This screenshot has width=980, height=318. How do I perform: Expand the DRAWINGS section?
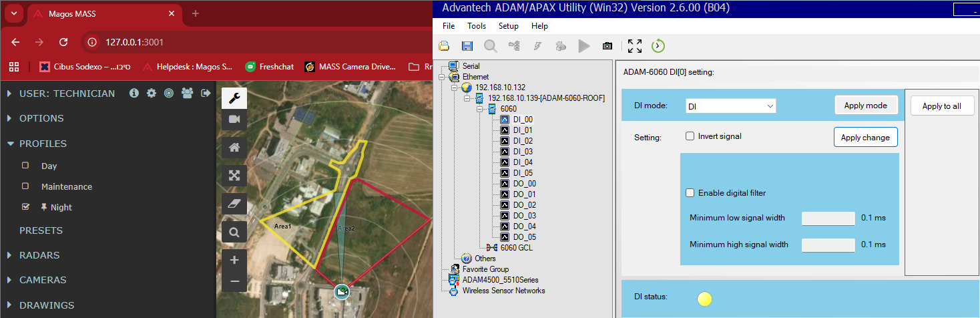10,305
